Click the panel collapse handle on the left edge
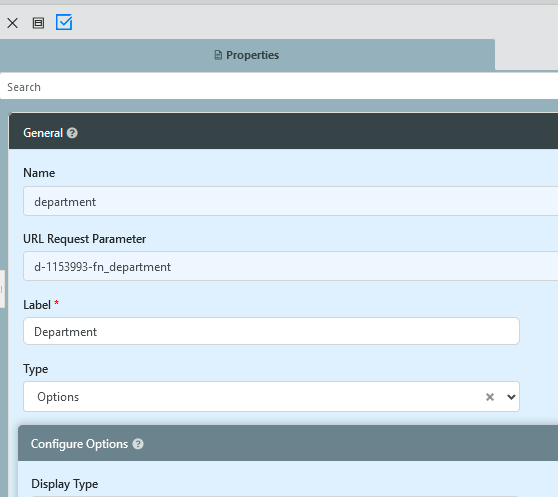 2,289
